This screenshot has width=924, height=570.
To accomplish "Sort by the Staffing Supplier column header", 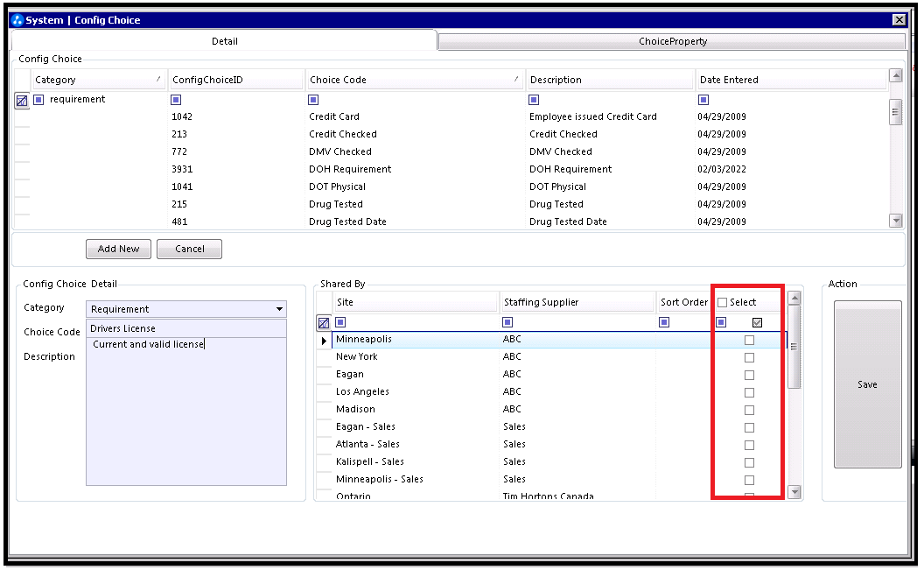I will [577, 302].
